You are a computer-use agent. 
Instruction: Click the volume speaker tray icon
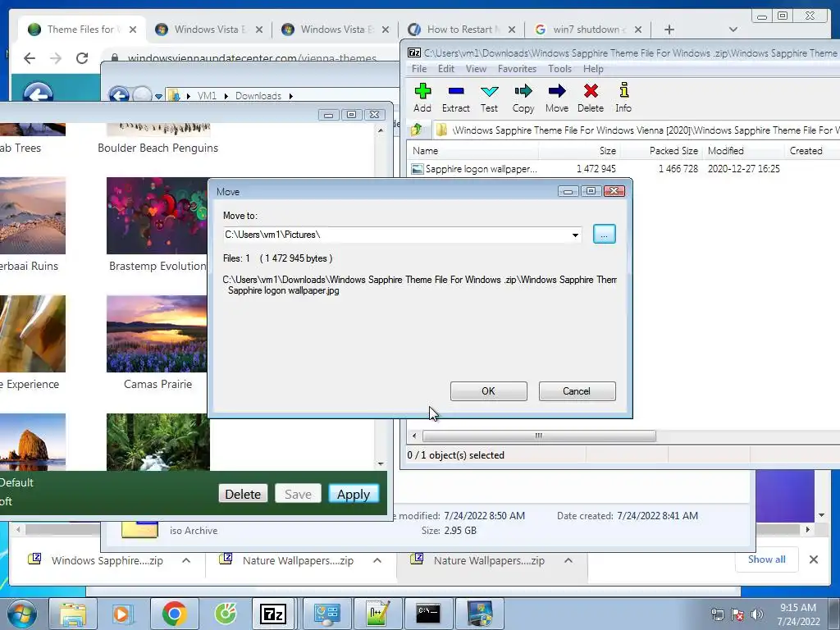757,614
